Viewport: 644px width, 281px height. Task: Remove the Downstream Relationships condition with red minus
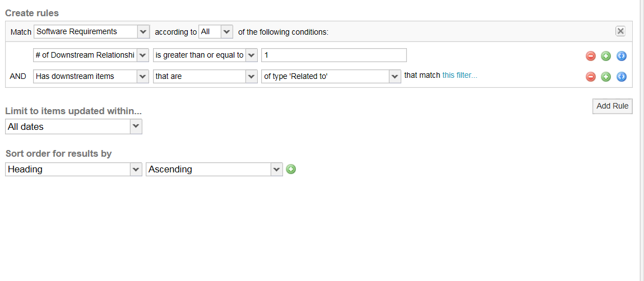click(x=591, y=56)
